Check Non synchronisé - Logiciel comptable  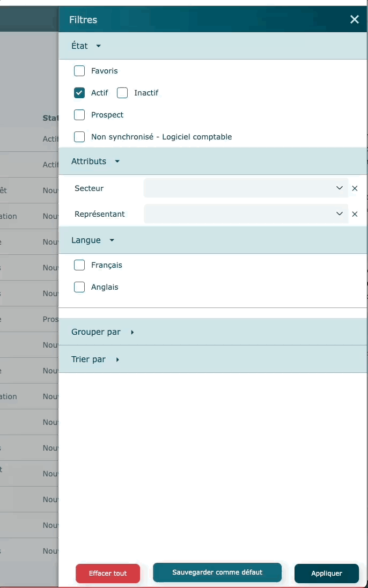79,137
